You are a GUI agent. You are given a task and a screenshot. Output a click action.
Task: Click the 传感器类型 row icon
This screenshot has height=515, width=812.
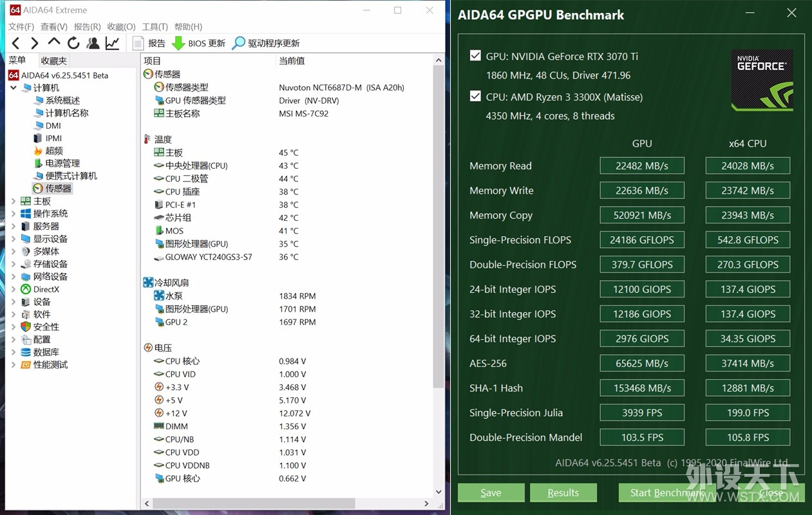[x=159, y=87]
